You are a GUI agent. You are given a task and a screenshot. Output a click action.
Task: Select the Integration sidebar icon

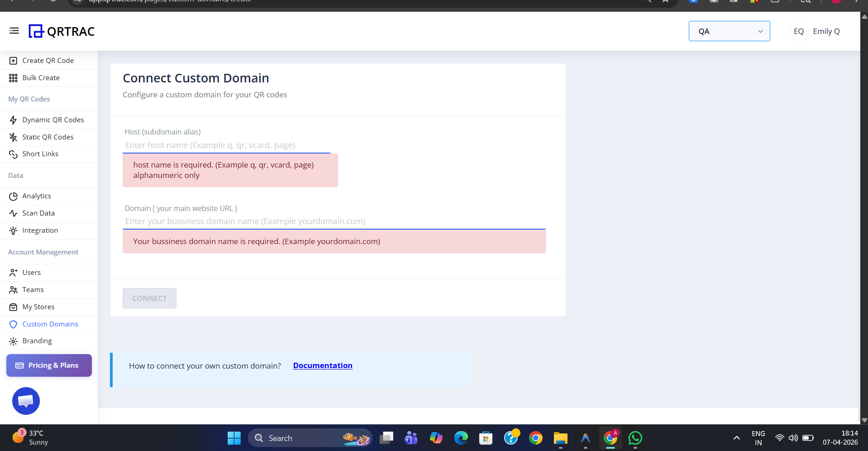(14, 230)
